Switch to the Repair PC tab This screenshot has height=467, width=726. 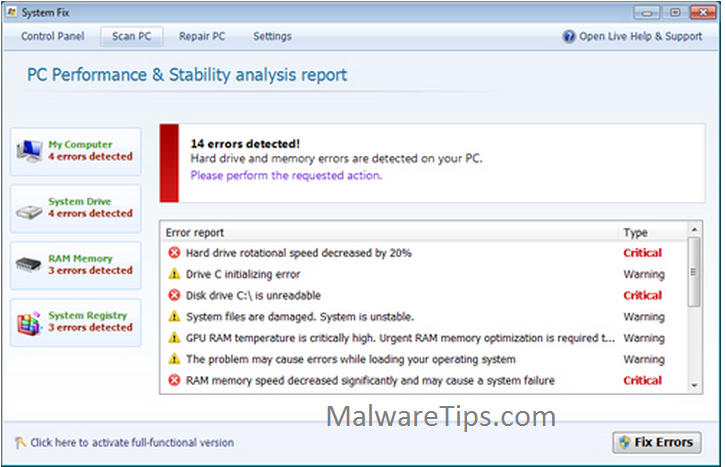pos(202,37)
